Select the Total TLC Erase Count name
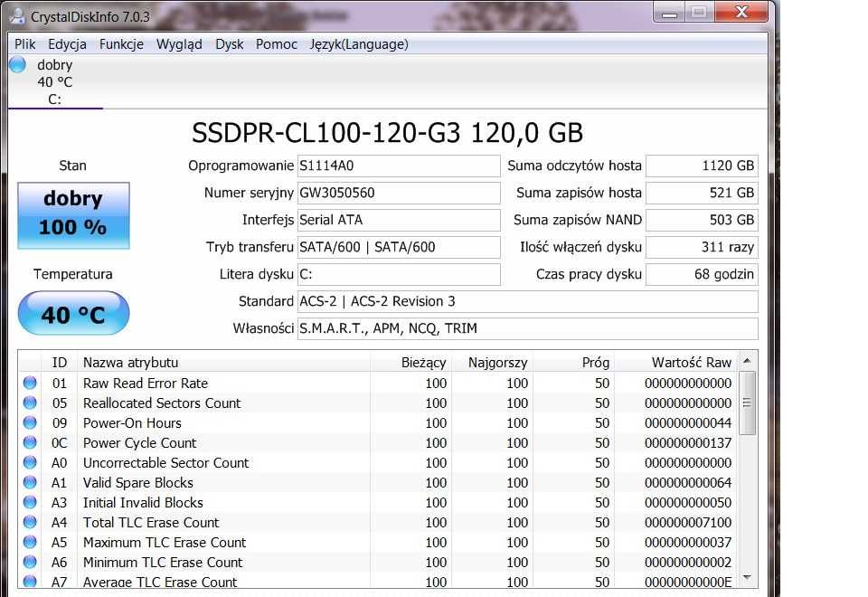Viewport: 868px width, 597px height. point(151,523)
